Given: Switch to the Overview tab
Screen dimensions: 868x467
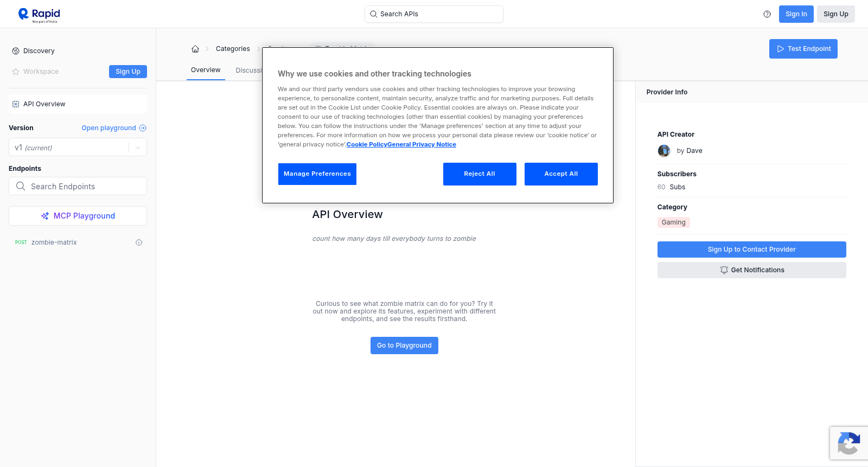Looking at the screenshot, I should tap(206, 70).
